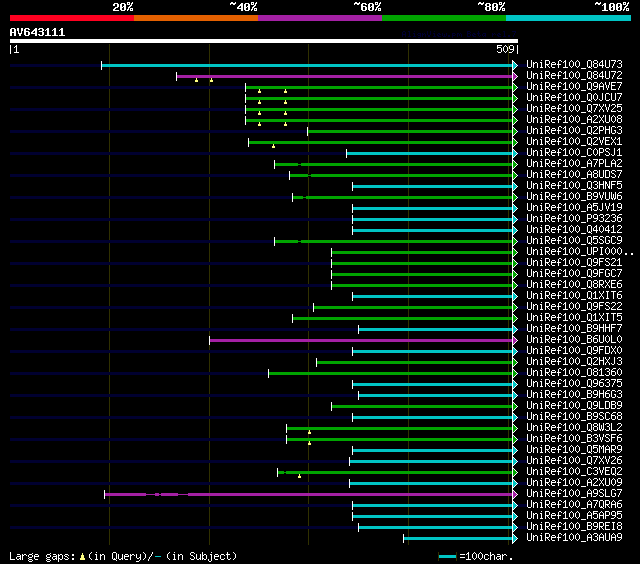This screenshot has width=640, height=564.
Task: Select the UniRef100_A2XU08 label
Action: [574, 120]
